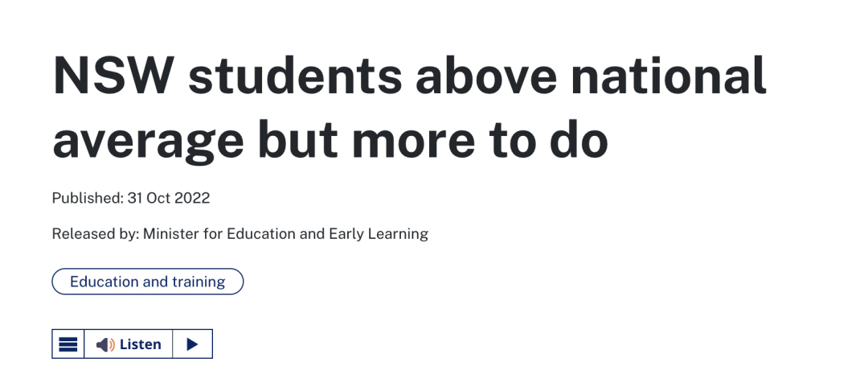Click the 'Published: 31 Oct 2022' date
The height and width of the screenshot is (387, 868).
pos(131,198)
